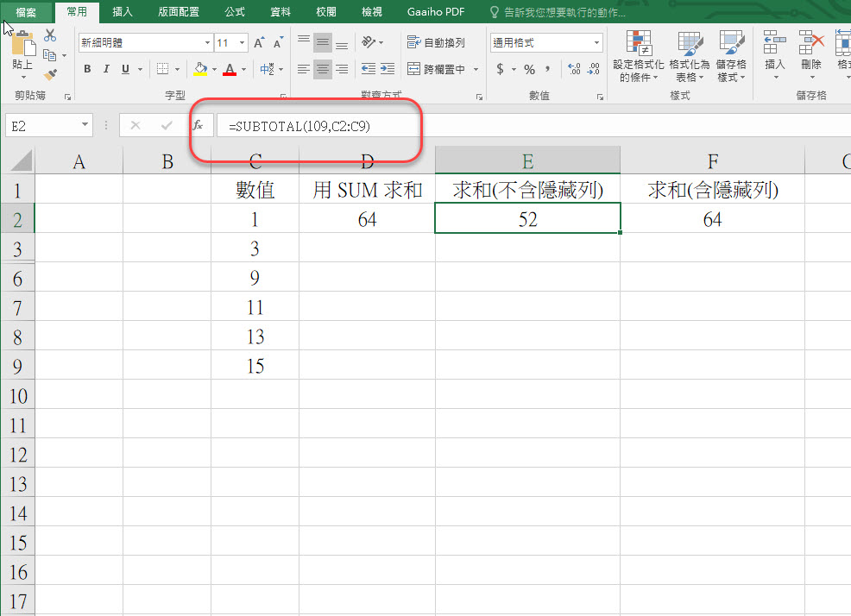Click the phonetic guide (中) icon
This screenshot has width=851, height=616.
267,69
